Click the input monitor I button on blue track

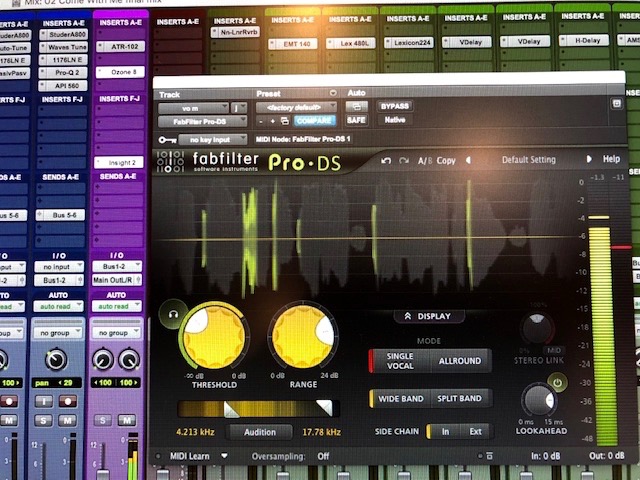pyautogui.click(x=44, y=401)
